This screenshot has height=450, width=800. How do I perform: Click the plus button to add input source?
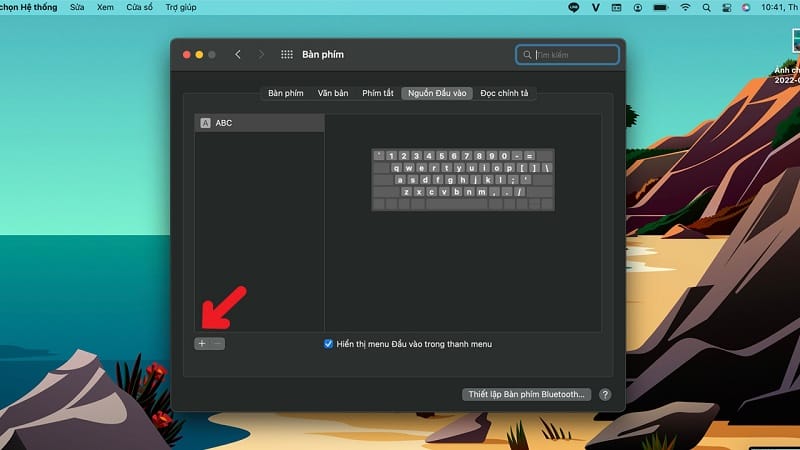[201, 343]
